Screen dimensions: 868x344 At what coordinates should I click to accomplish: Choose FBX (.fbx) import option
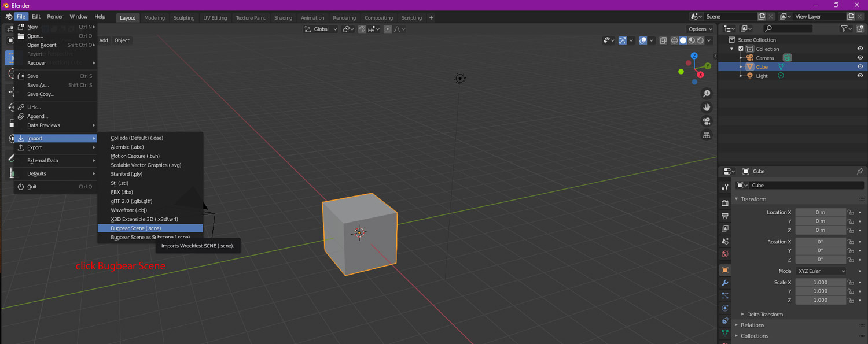point(150,192)
